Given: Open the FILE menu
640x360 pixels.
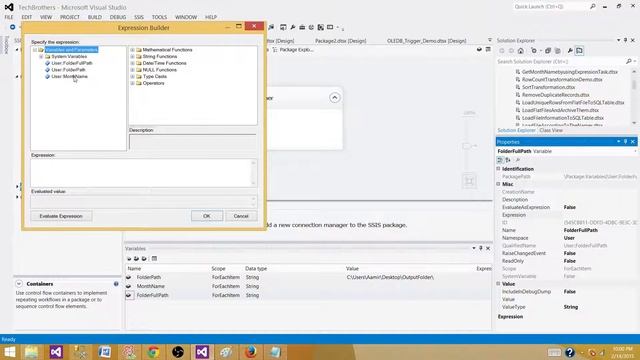Looking at the screenshot, I should (9, 17).
